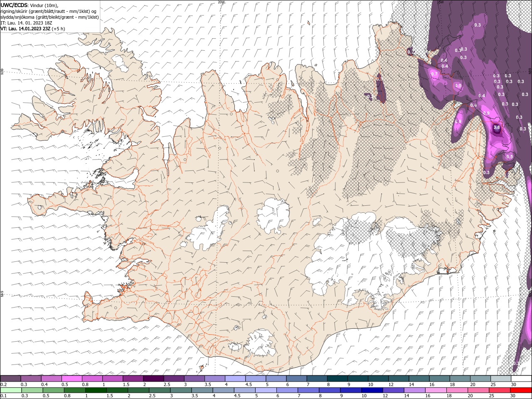Screen dimensions: 532x399
Task: Click the blue swatch above lower label 8
Action: click(x=330, y=390)
